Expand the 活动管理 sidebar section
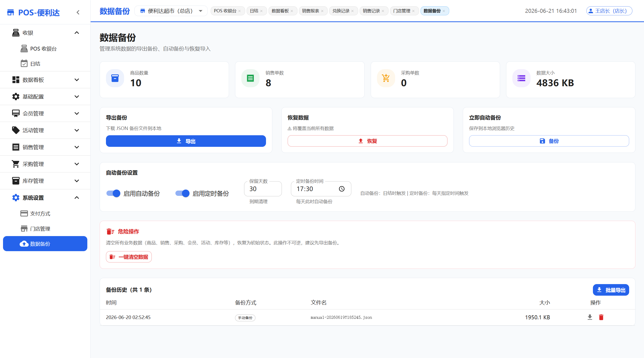 pyautogui.click(x=45, y=130)
